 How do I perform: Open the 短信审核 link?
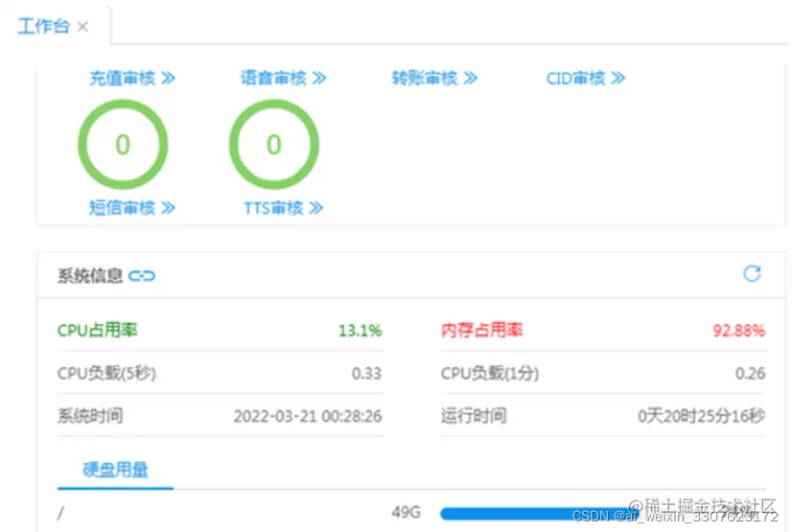(132, 208)
